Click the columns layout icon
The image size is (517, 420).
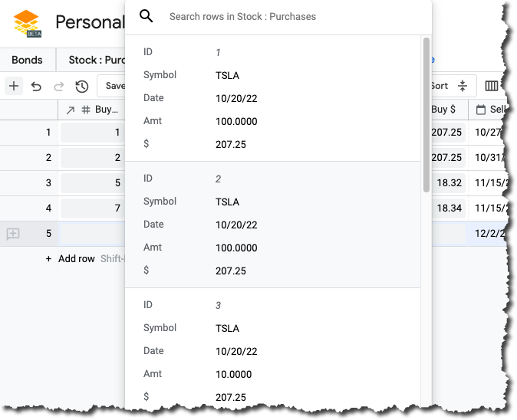pos(491,86)
